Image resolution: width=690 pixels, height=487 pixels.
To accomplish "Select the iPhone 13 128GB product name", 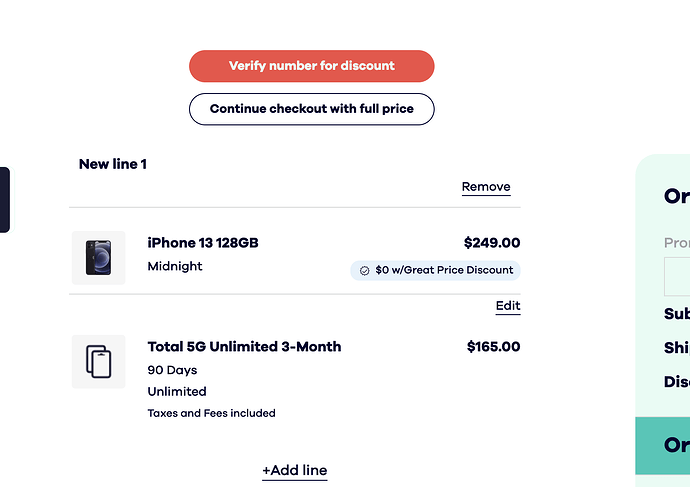I will coord(203,243).
